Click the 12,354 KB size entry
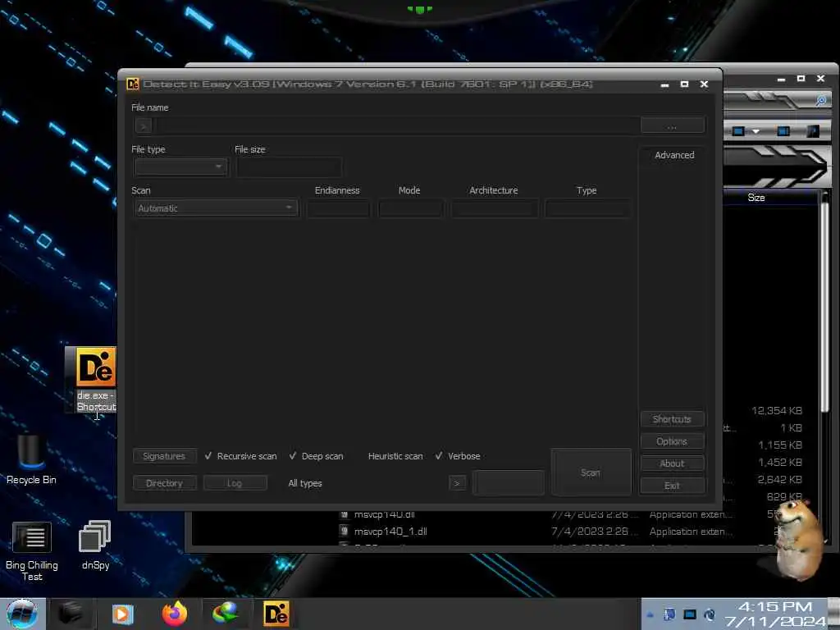The image size is (840, 630). tap(777, 410)
